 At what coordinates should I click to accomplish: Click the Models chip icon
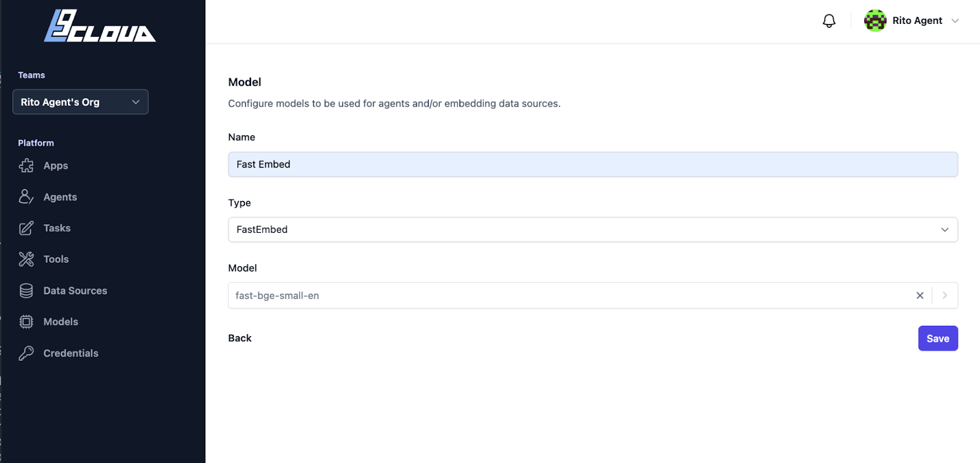pos(26,322)
